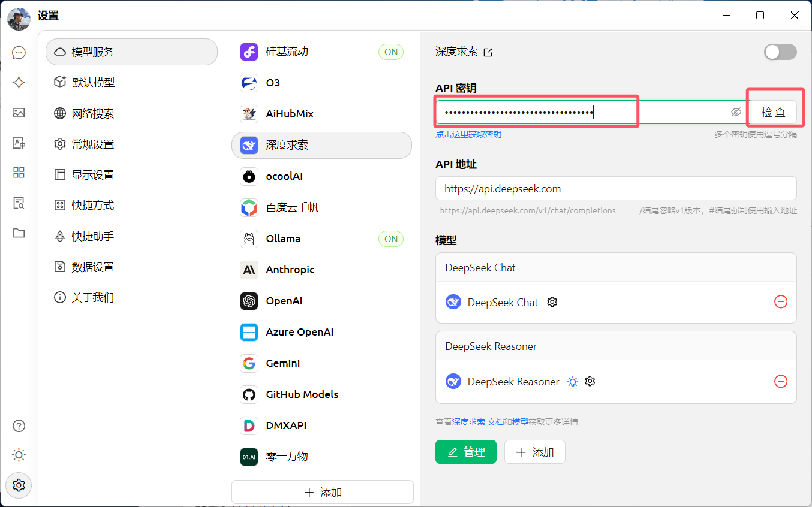
Task: Open 网络搜索 settings section
Action: 131,113
